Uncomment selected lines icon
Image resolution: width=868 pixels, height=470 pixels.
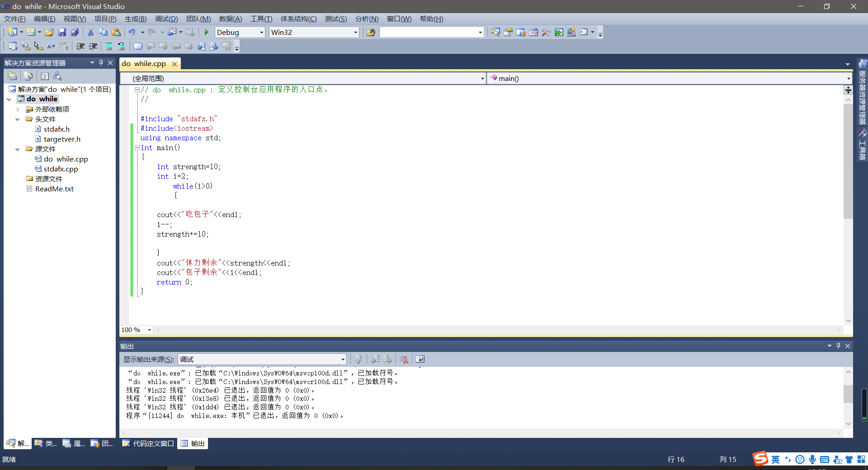click(x=122, y=46)
